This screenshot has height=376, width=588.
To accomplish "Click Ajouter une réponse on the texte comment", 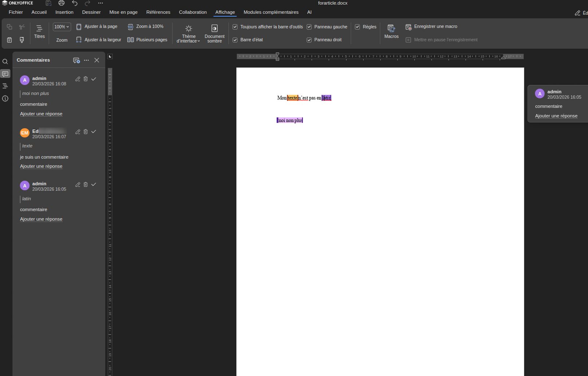I will [x=41, y=166].
